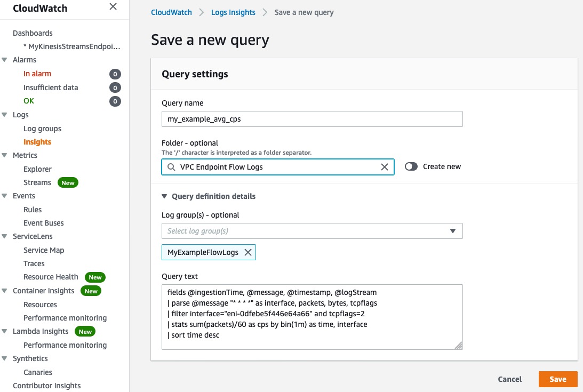Open the Select log group(s) dropdown
The width and height of the screenshot is (583, 392).
312,231
